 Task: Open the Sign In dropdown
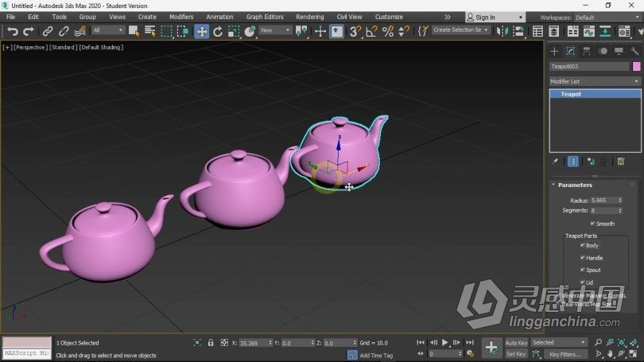[495, 18]
